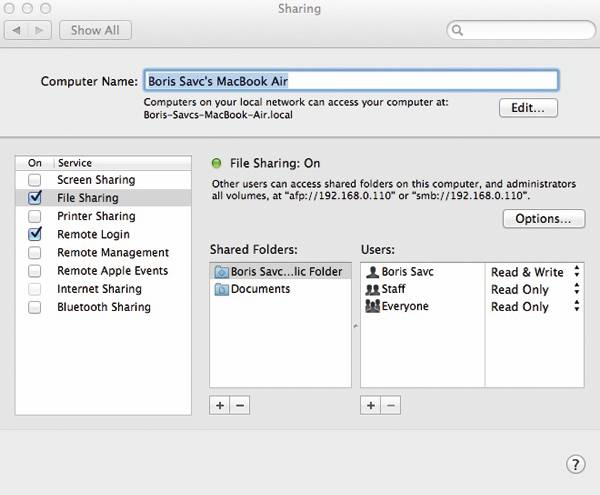Click the Edit button for hostname
600x495 pixels.
pos(528,108)
